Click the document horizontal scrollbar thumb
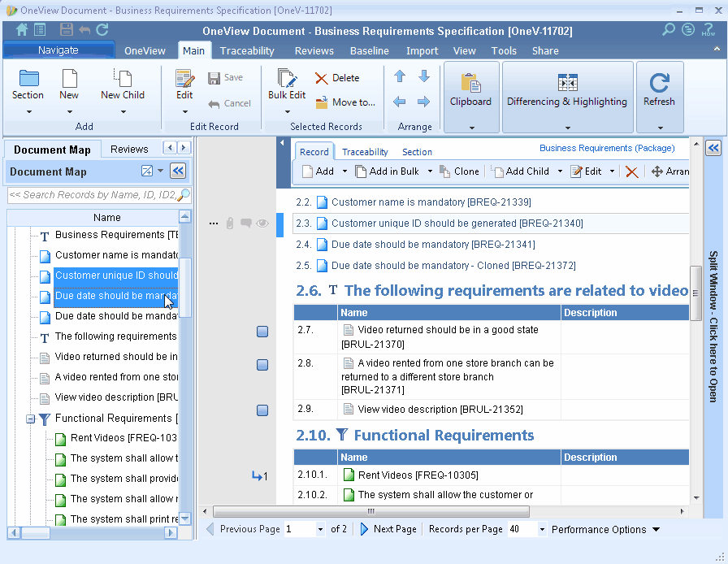Image resolution: width=728 pixels, height=564 pixels. pos(371,511)
